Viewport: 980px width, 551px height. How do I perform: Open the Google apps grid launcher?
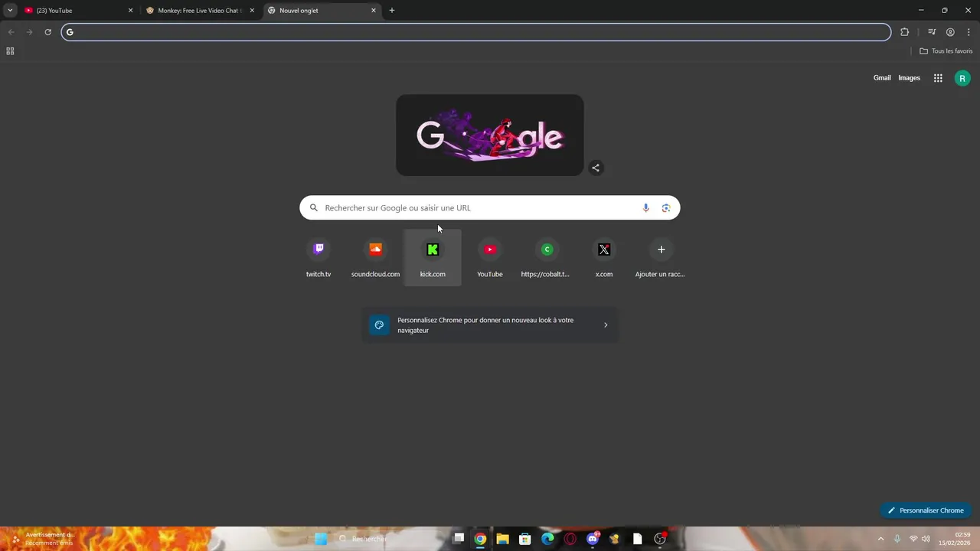pyautogui.click(x=938, y=78)
